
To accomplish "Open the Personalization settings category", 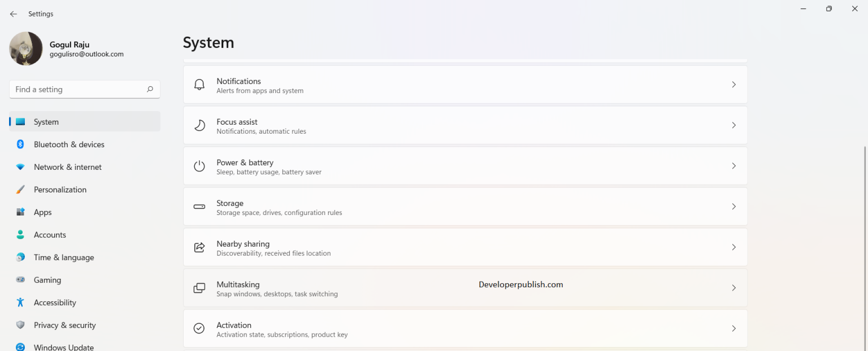I will (x=60, y=190).
